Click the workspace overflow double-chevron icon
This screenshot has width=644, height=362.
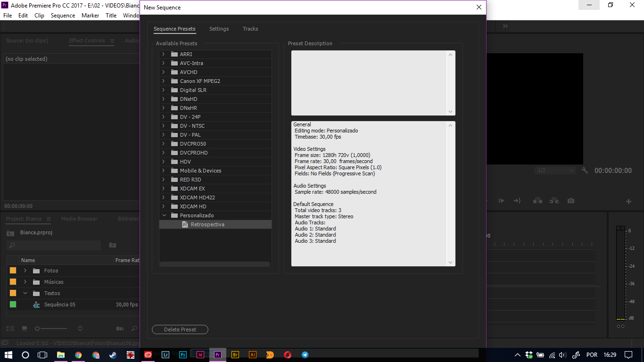click(x=505, y=26)
